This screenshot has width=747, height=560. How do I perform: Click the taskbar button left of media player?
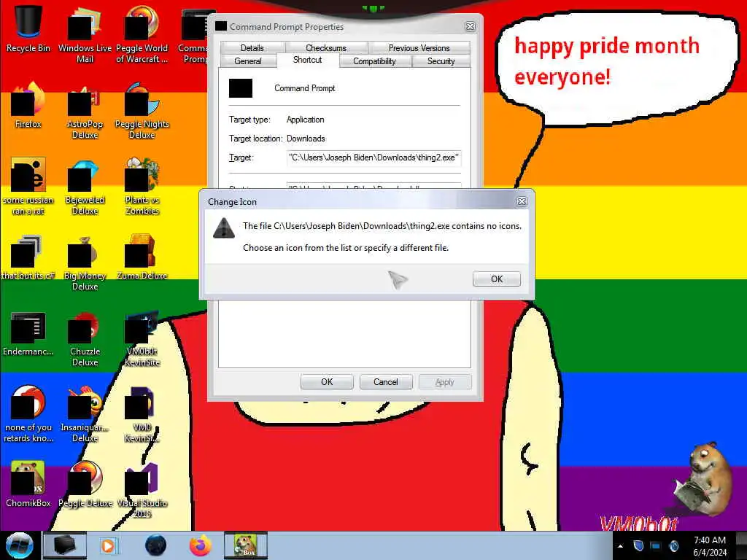point(65,545)
